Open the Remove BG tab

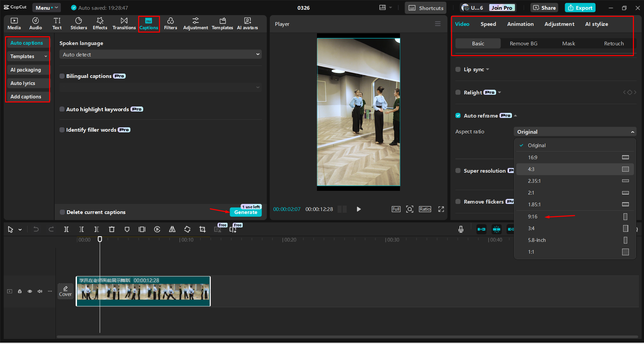pyautogui.click(x=523, y=44)
